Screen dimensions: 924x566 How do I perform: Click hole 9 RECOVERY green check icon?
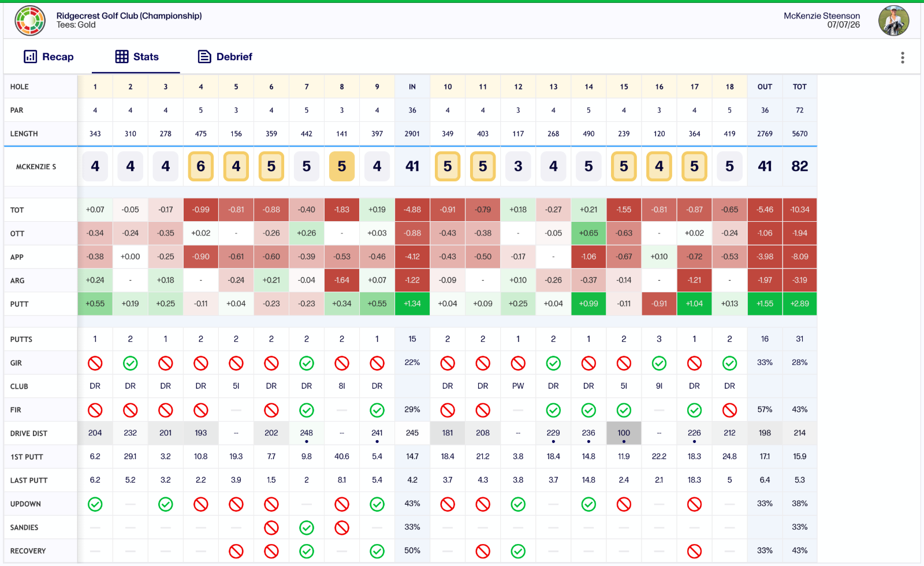coord(377,551)
